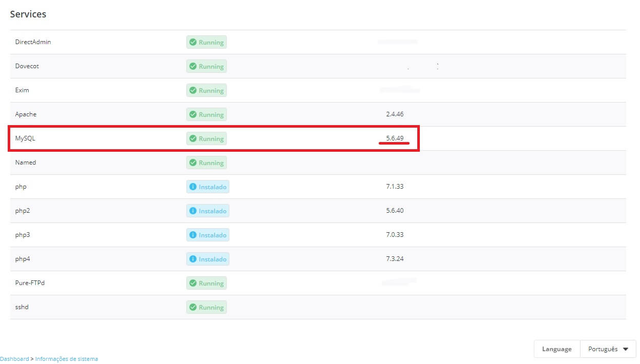
Task: Click the green check icon in the Exim row
Action: tap(193, 90)
